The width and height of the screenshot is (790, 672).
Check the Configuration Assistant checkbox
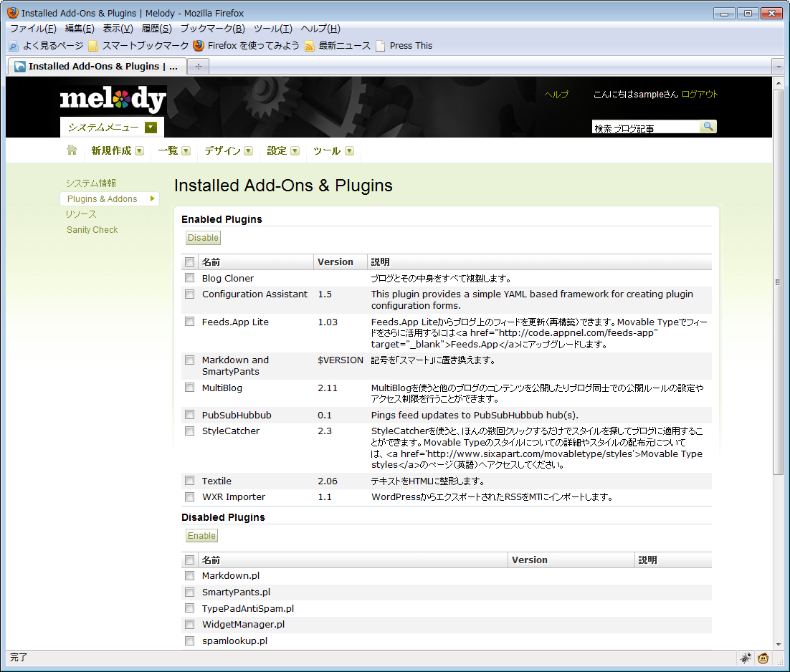pyautogui.click(x=189, y=294)
